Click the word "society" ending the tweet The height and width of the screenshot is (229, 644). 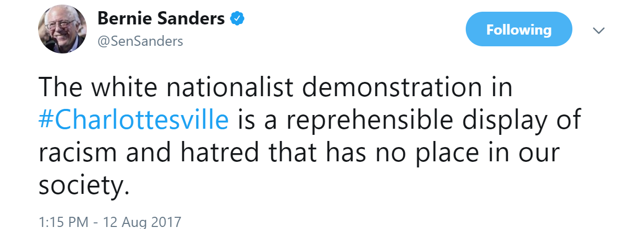[80, 186]
